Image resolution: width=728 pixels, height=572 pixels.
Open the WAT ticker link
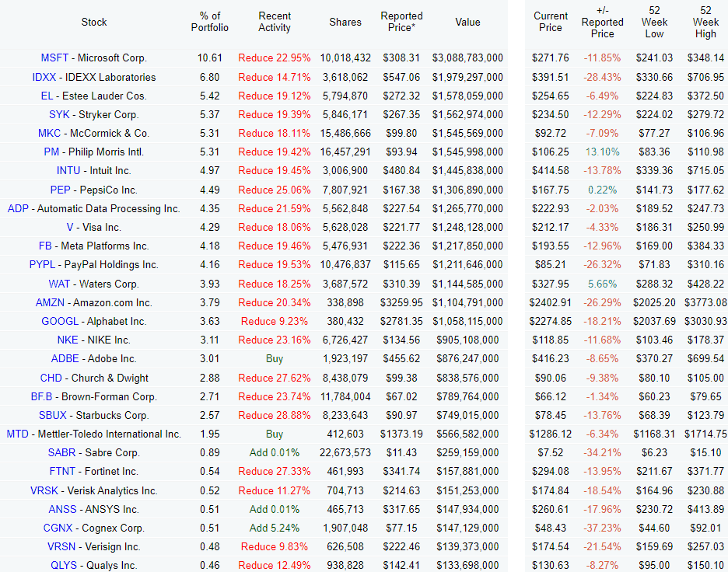pos(59,284)
